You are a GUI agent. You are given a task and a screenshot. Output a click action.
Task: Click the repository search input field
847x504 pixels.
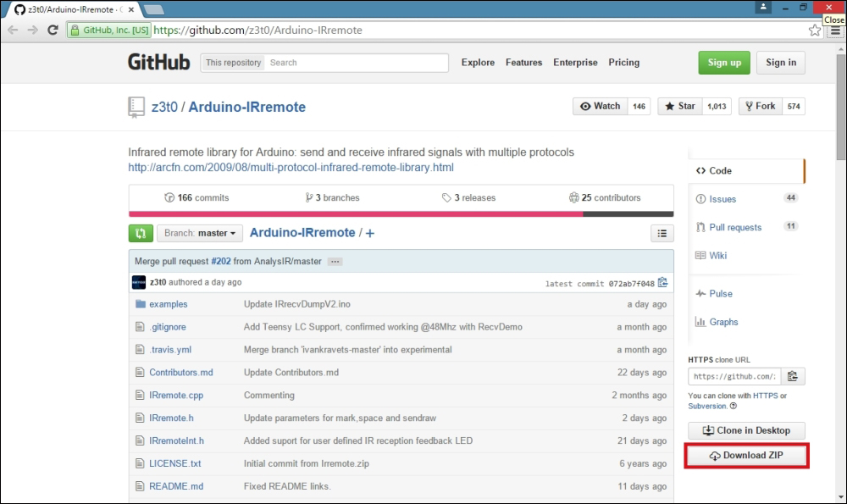pos(357,63)
